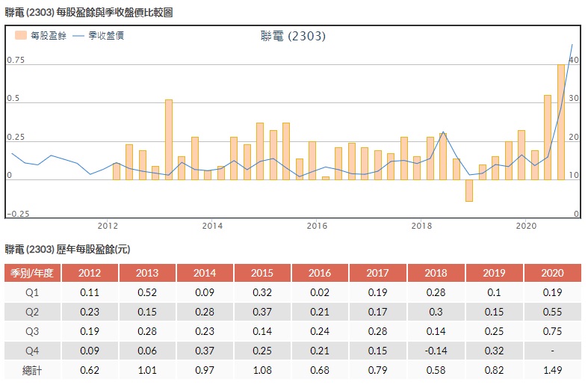Select the 2018 column header
The image size is (588, 388).
[x=436, y=273]
